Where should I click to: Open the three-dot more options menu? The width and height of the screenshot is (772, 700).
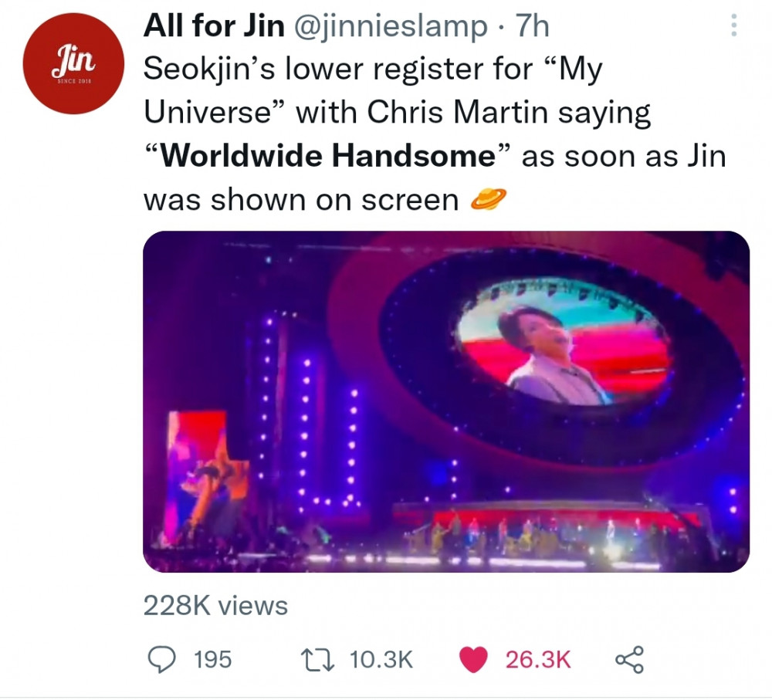click(x=733, y=25)
